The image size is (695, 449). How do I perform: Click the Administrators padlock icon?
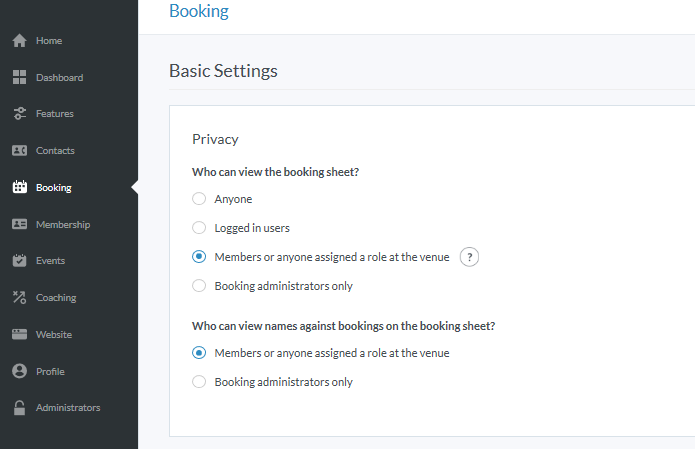pos(19,408)
